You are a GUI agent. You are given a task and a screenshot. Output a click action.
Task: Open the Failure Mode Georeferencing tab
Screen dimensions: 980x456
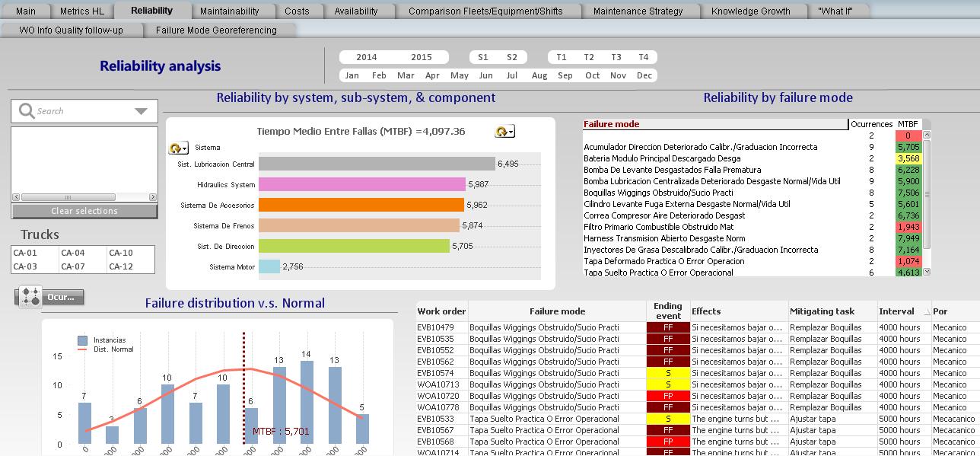[216, 30]
